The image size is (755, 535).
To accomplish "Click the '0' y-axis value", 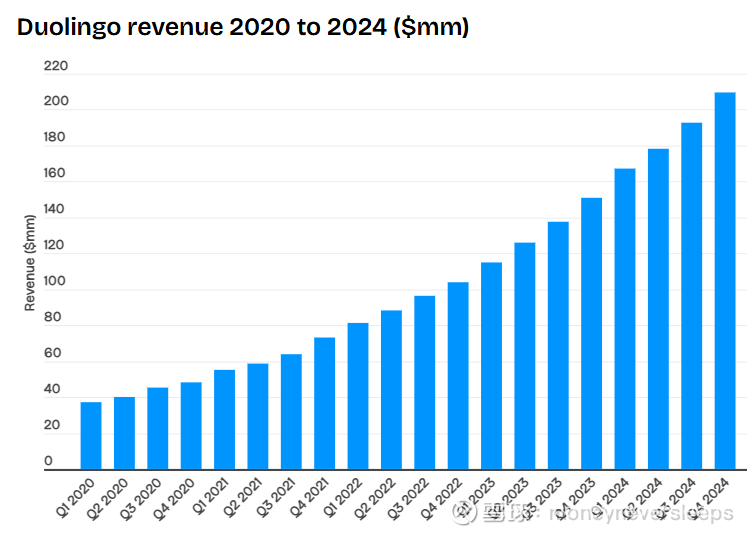I will pyautogui.click(x=48, y=461).
